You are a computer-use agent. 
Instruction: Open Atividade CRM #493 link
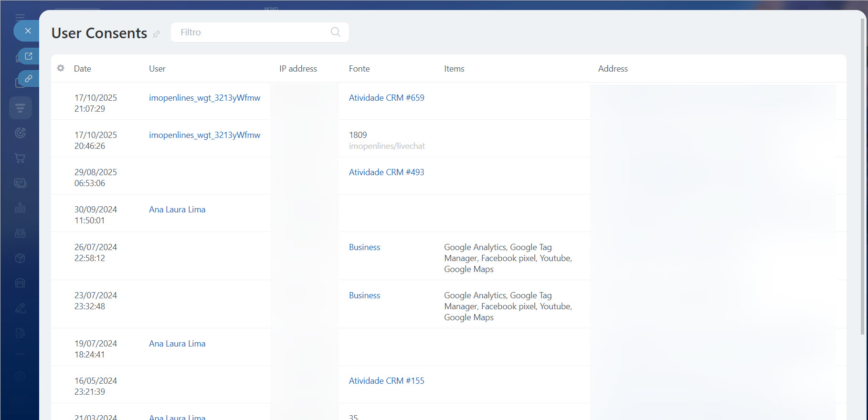coord(386,172)
